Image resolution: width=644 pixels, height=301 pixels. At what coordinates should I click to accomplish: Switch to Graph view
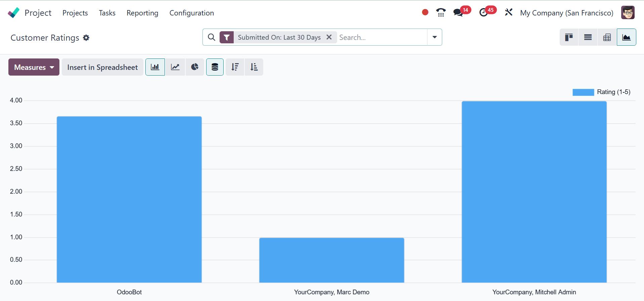[627, 37]
